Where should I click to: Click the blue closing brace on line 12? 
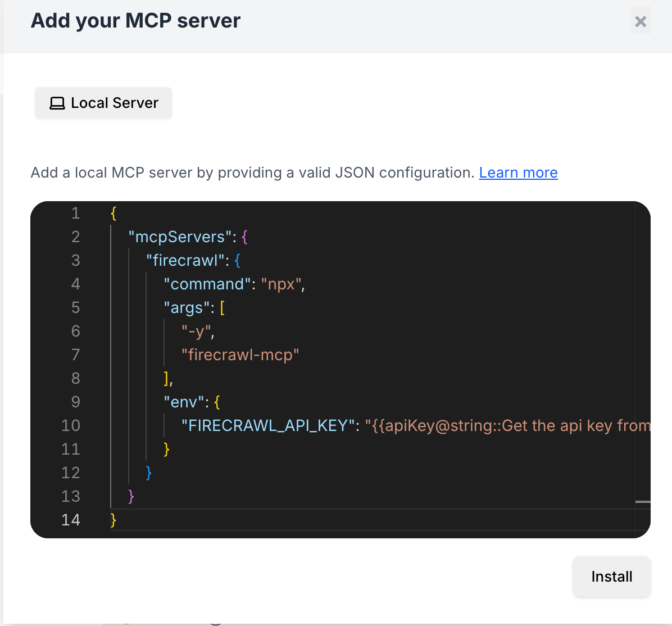click(149, 473)
